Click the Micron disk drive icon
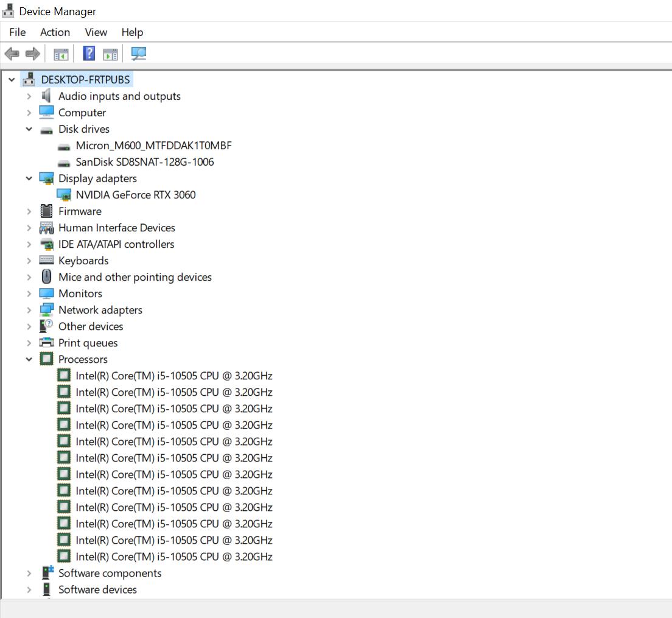 65,145
